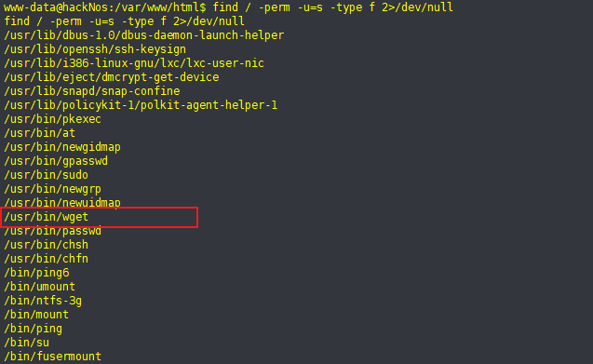Select the dbus-daemon-launch-helper path line
This screenshot has width=593, height=364.
click(144, 35)
